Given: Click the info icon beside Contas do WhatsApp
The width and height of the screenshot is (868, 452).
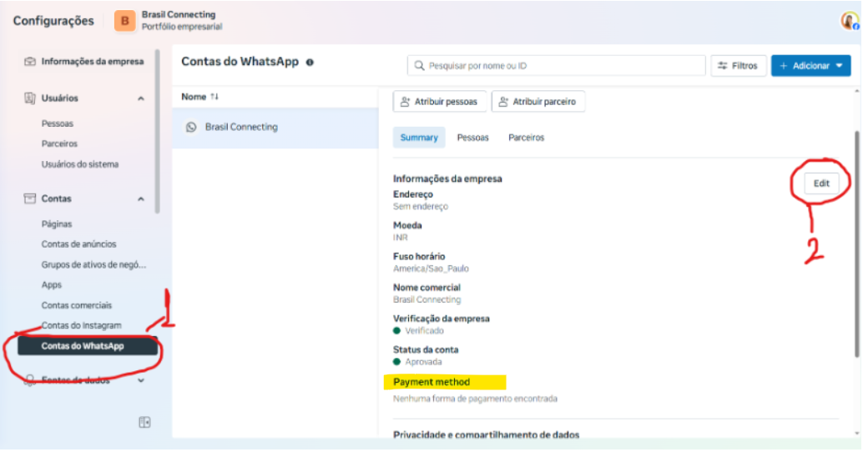Looking at the screenshot, I should (310, 62).
